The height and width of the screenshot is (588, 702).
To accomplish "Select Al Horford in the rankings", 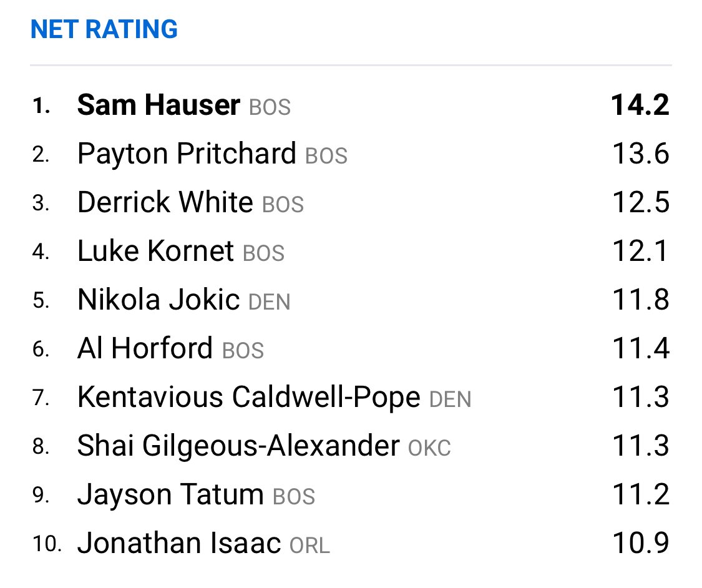I will point(145,348).
